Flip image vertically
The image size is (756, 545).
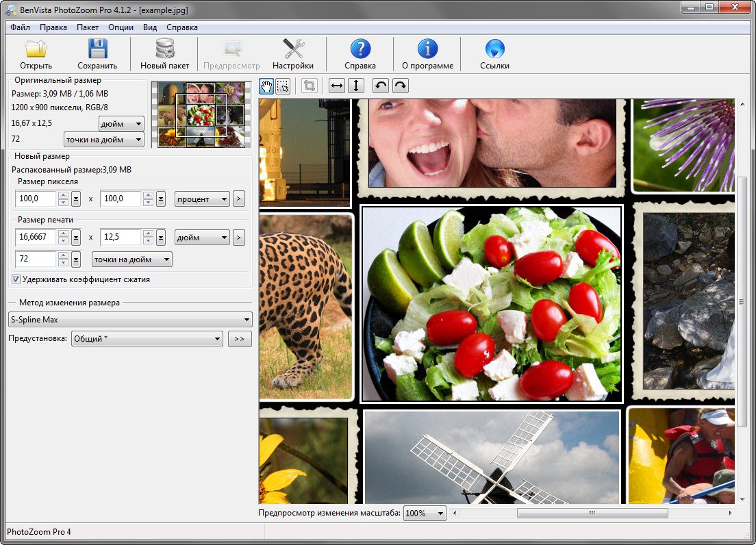[355, 86]
